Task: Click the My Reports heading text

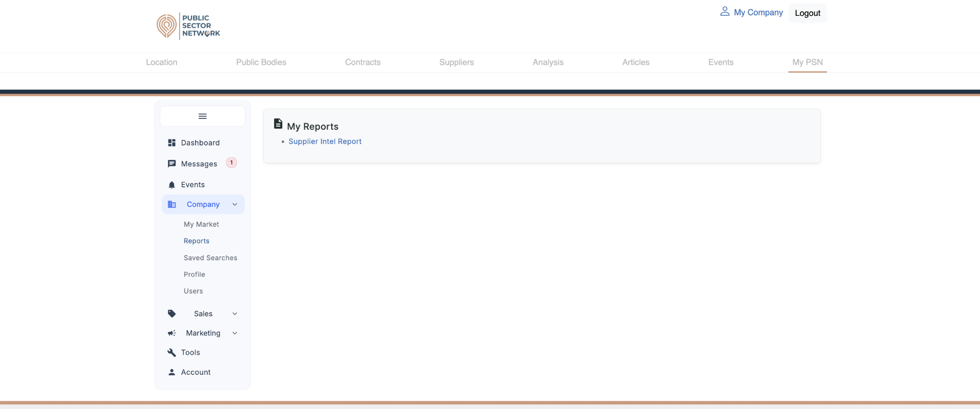Action: [313, 127]
